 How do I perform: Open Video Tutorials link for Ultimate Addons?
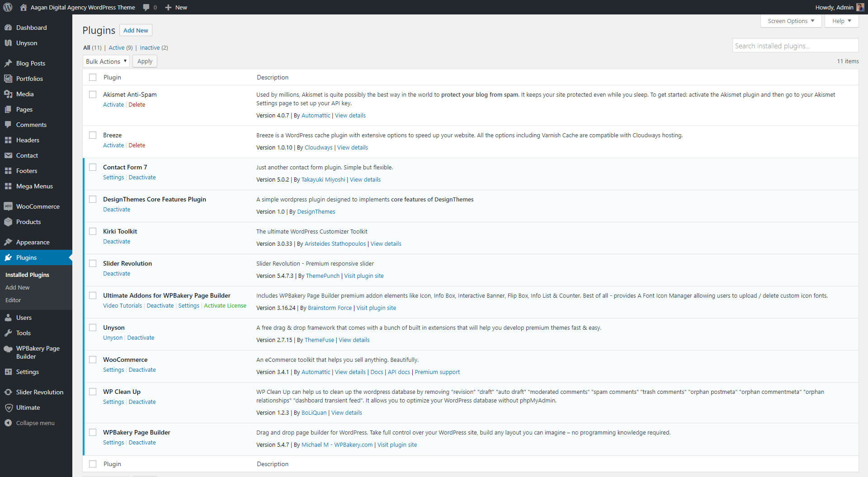(x=123, y=306)
